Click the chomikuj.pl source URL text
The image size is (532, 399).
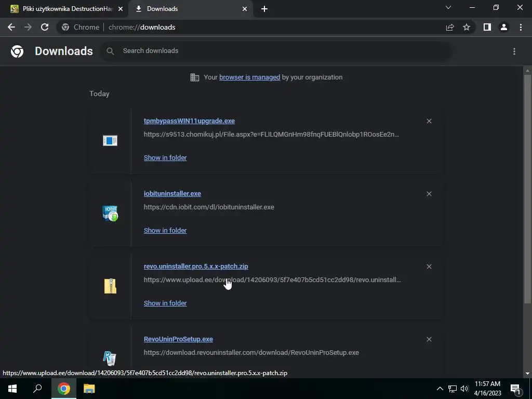pyautogui.click(x=271, y=135)
